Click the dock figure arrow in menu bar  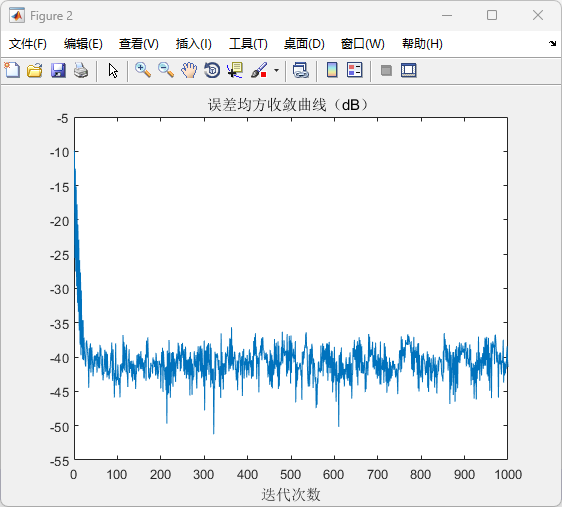click(552, 44)
